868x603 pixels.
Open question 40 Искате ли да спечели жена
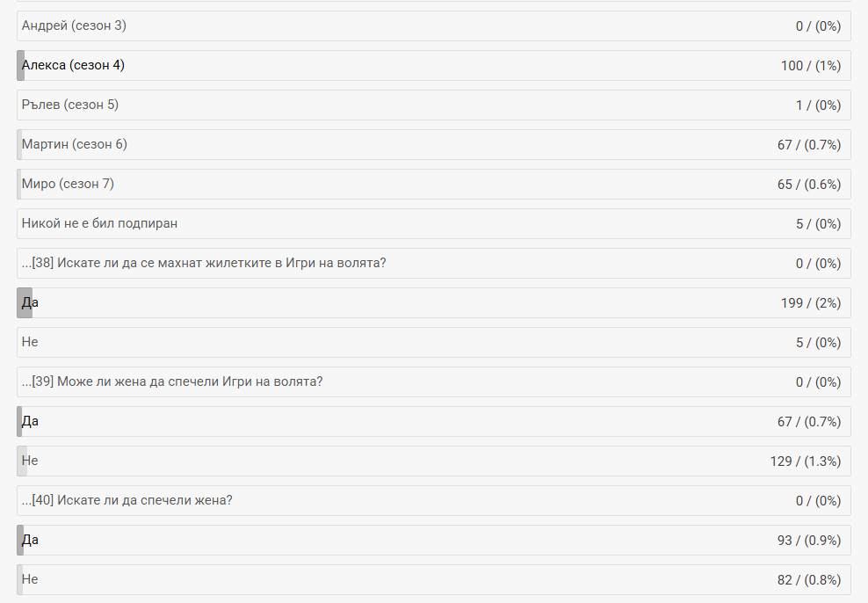click(127, 500)
